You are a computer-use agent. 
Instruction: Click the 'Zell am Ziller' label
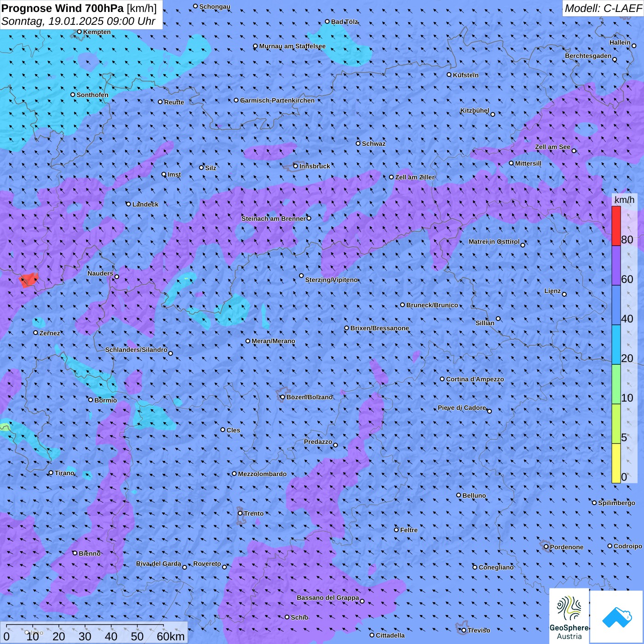click(415, 177)
